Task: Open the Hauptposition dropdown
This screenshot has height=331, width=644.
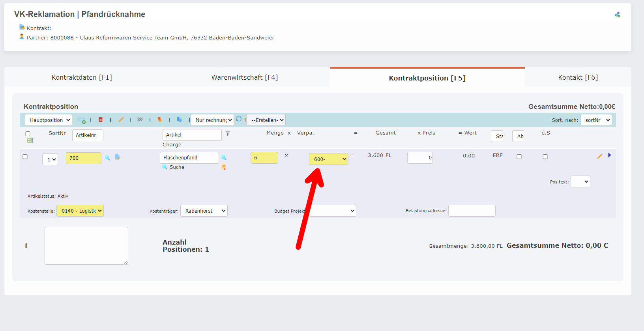Action: click(x=49, y=120)
